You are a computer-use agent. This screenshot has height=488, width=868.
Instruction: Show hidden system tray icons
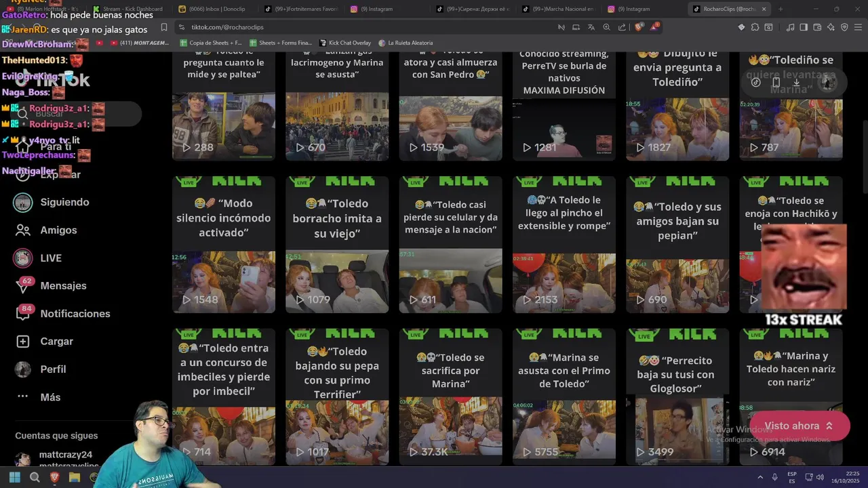point(759,477)
